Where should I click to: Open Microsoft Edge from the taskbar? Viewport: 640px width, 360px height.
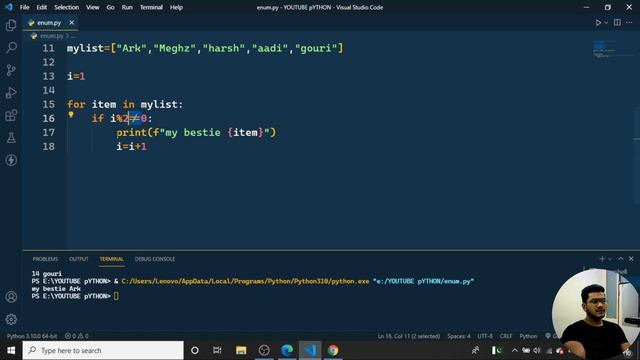[287, 350]
